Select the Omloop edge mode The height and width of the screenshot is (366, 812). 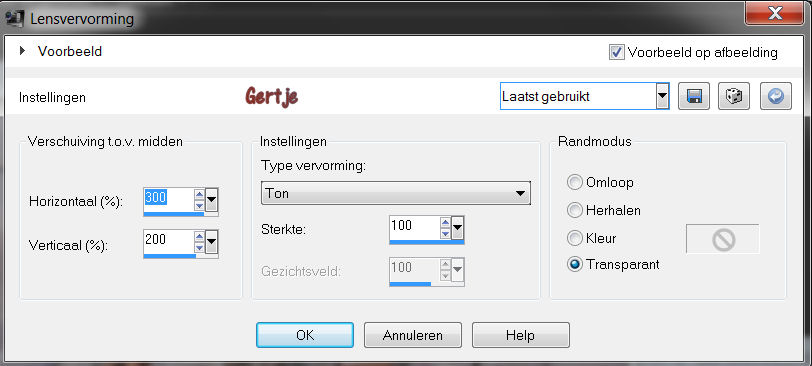574,182
